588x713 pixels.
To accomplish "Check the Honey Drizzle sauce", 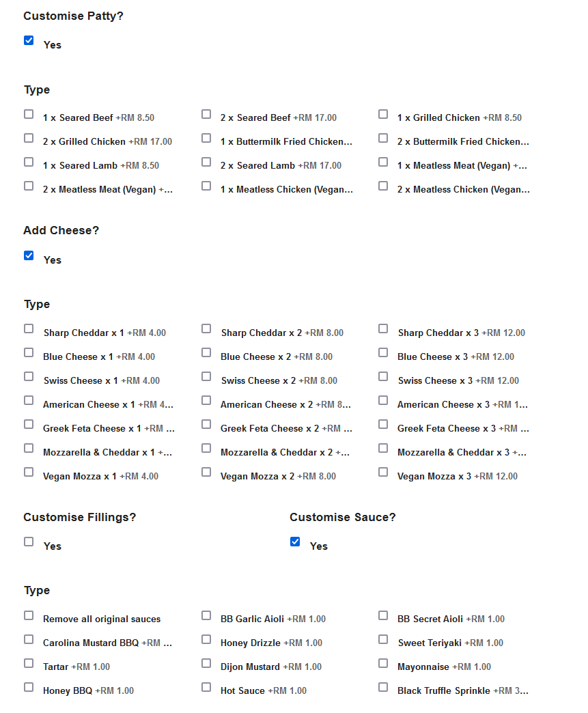I will (x=206, y=639).
